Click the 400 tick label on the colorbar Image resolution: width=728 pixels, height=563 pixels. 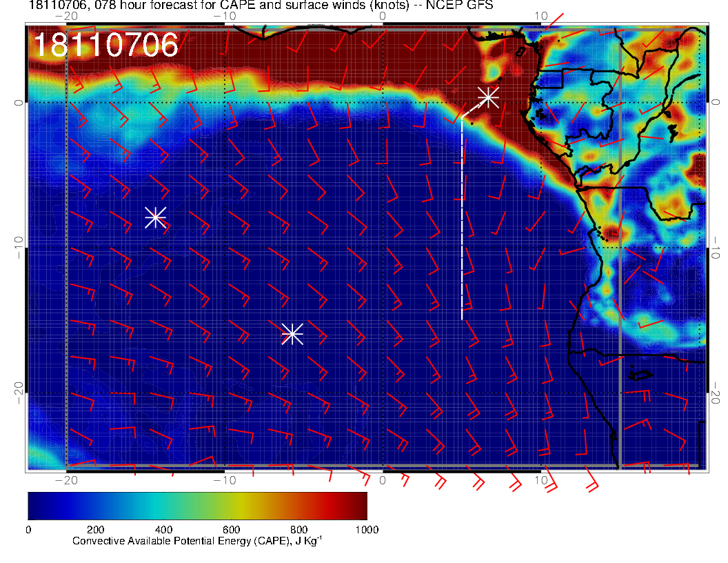coord(163,530)
